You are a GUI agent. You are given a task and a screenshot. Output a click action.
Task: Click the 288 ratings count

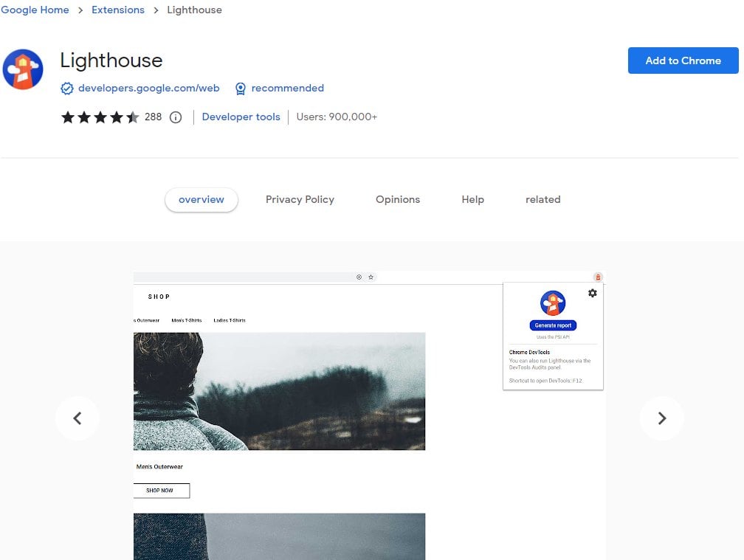(x=154, y=117)
